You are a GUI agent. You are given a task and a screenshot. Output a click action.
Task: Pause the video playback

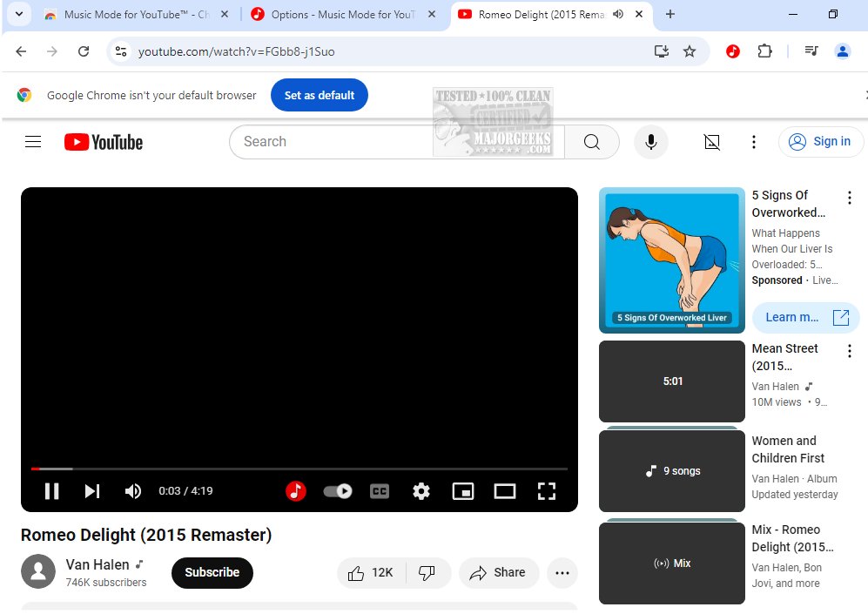tap(51, 491)
